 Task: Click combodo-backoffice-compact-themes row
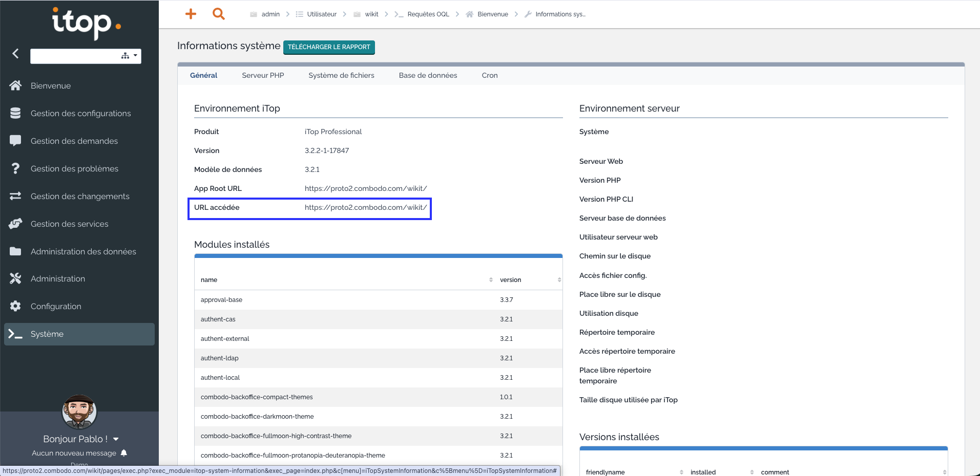(379, 397)
